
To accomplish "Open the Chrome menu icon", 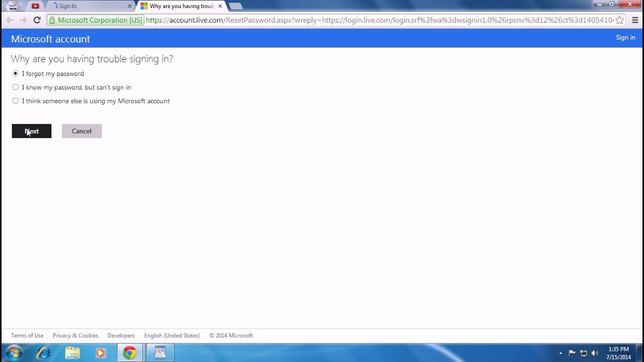I will click(x=635, y=20).
